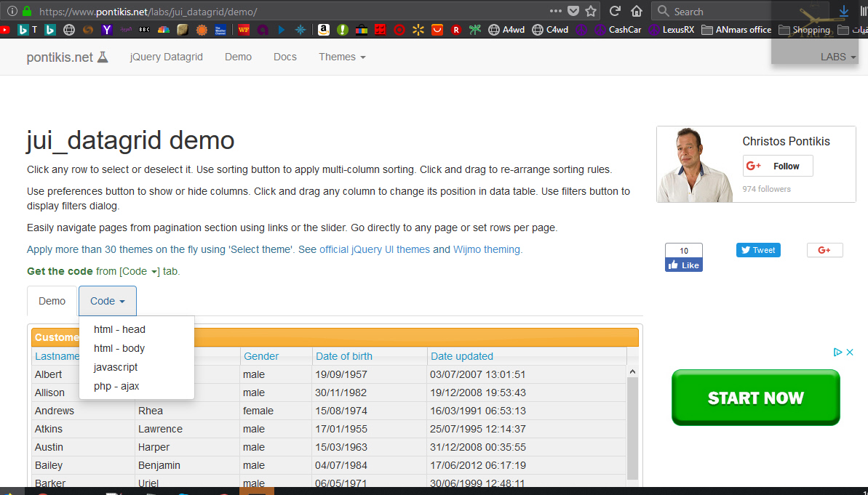Click the Google+ Follow button
868x495 pixels.
777,166
